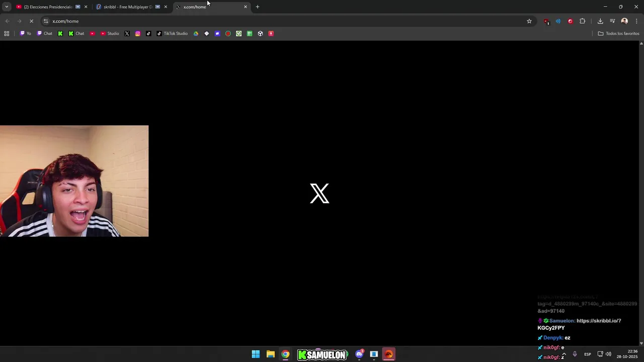
Task: Show the browser downloads
Action: pyautogui.click(x=600, y=21)
